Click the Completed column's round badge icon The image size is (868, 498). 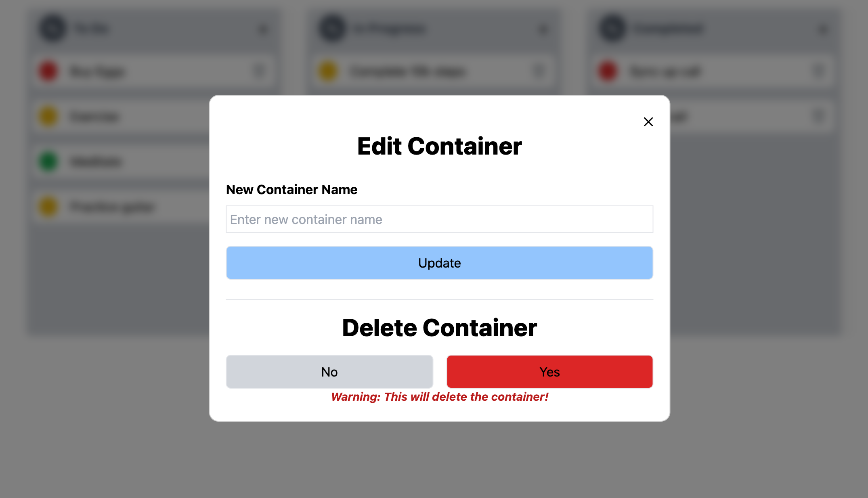tap(612, 28)
